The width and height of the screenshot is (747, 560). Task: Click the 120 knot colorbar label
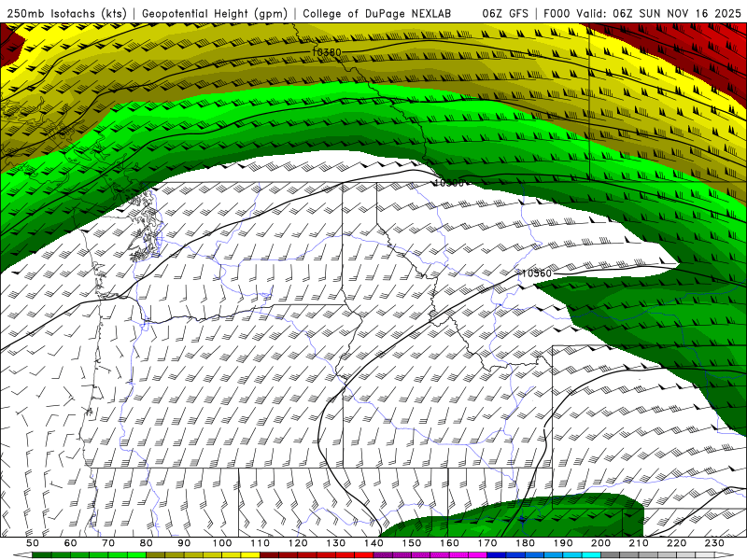(298, 543)
